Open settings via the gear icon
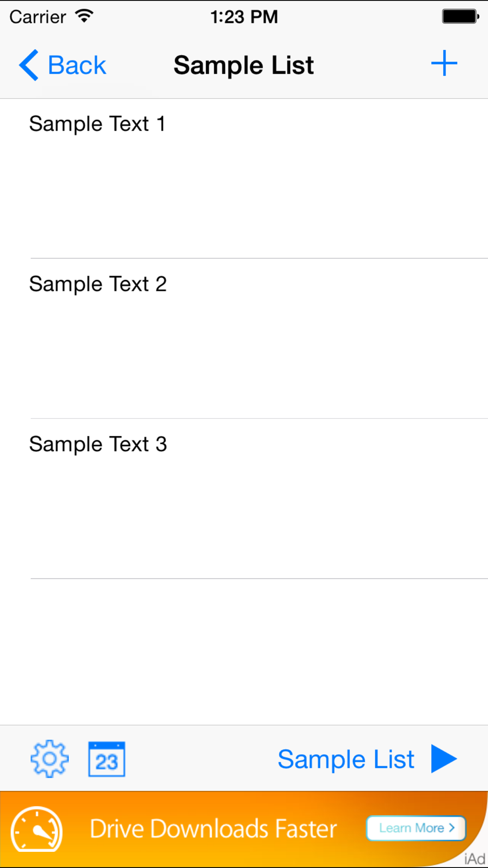The width and height of the screenshot is (488, 868). click(x=49, y=759)
